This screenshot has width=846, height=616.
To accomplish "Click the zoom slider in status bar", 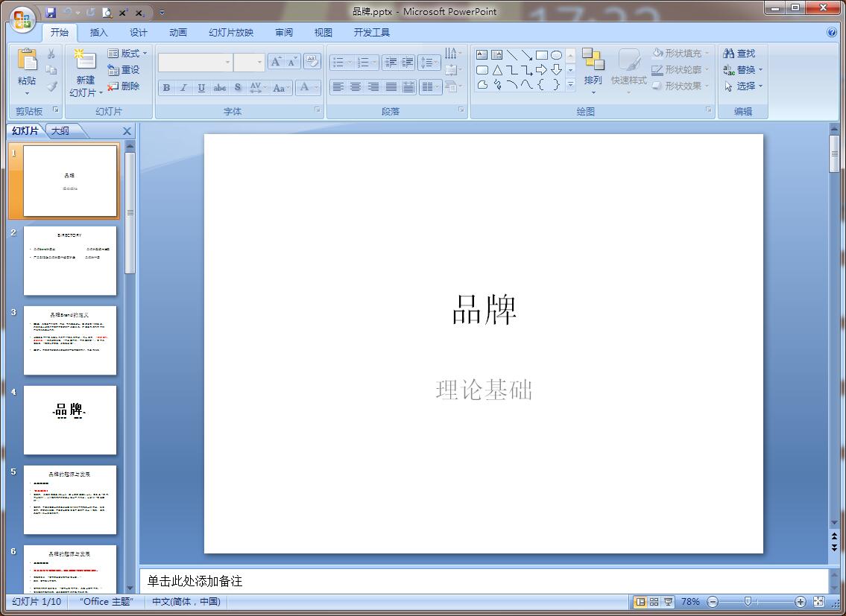I will 748,602.
